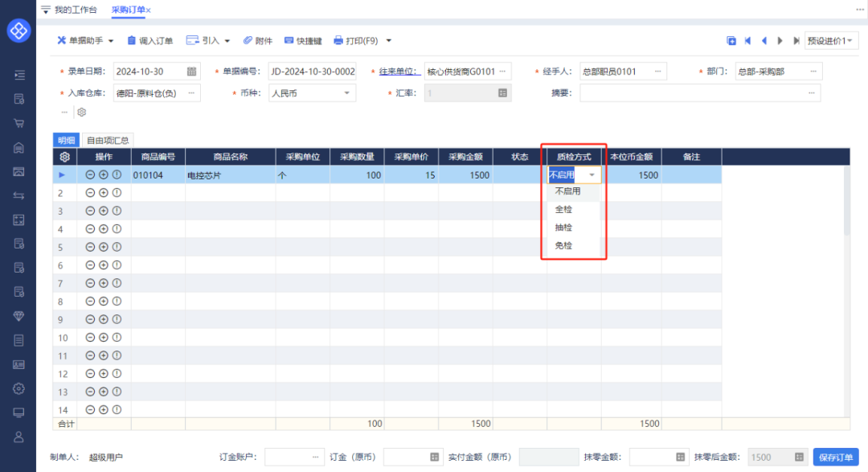
Task: Switch to the 明细 tab
Action: [x=66, y=140]
